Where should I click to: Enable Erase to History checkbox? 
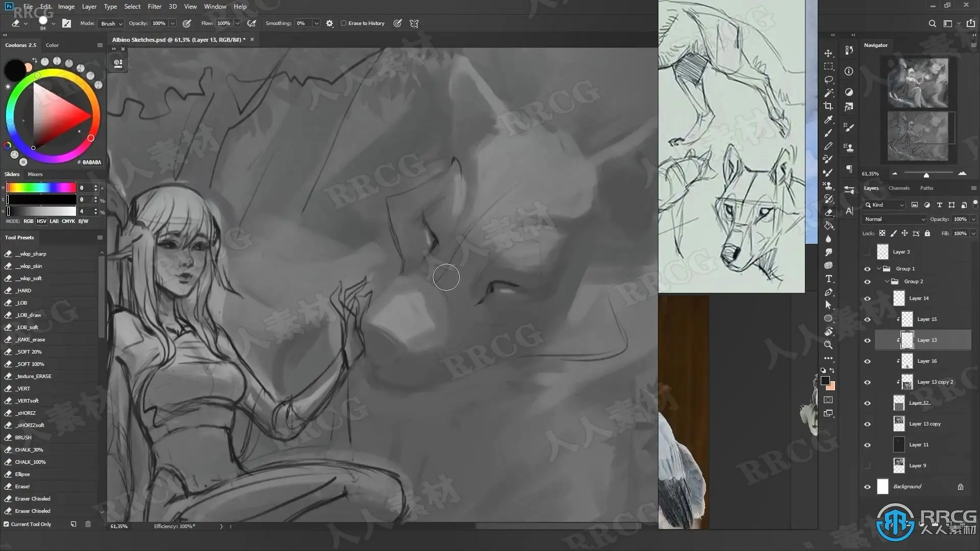344,23
